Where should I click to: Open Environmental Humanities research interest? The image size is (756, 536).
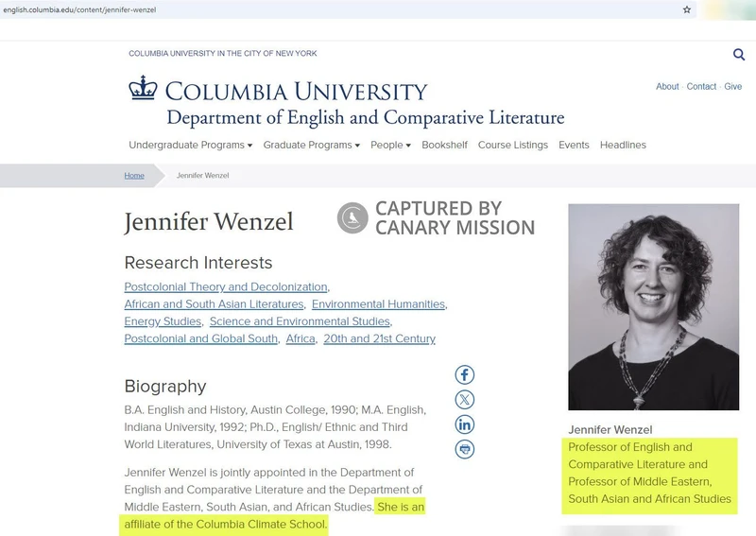pyautogui.click(x=379, y=304)
